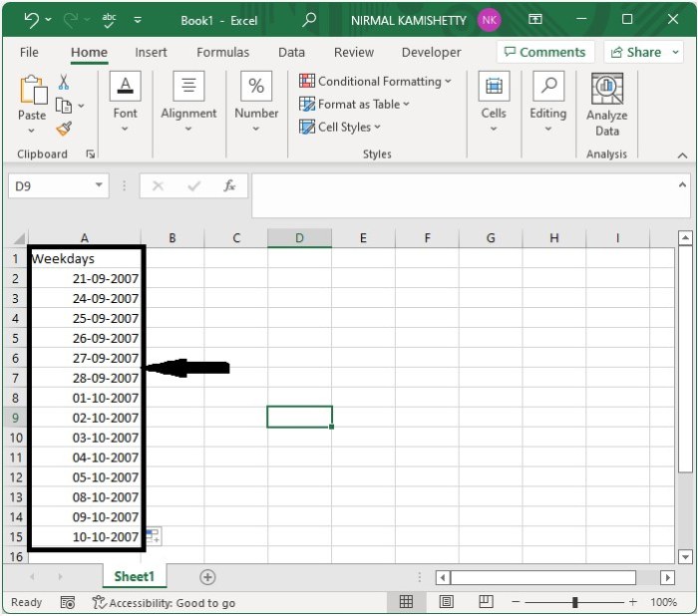Run the Spelling check abc icon
698x616 pixels.
[109, 20]
